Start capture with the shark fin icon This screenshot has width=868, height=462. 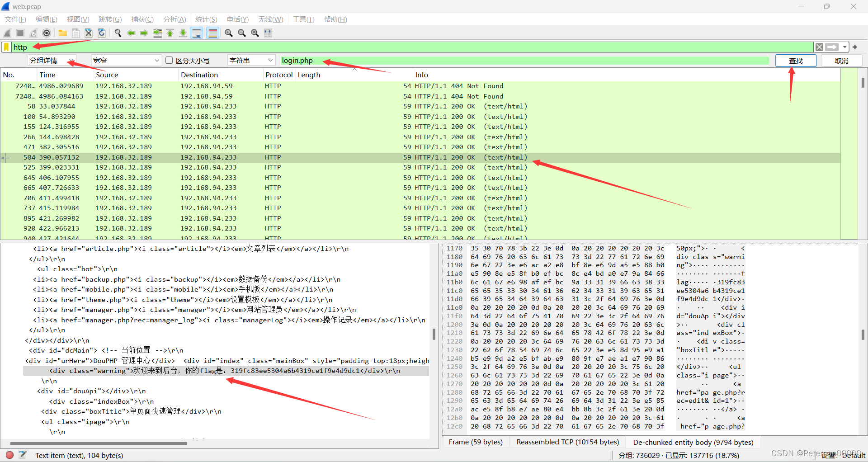click(7, 33)
